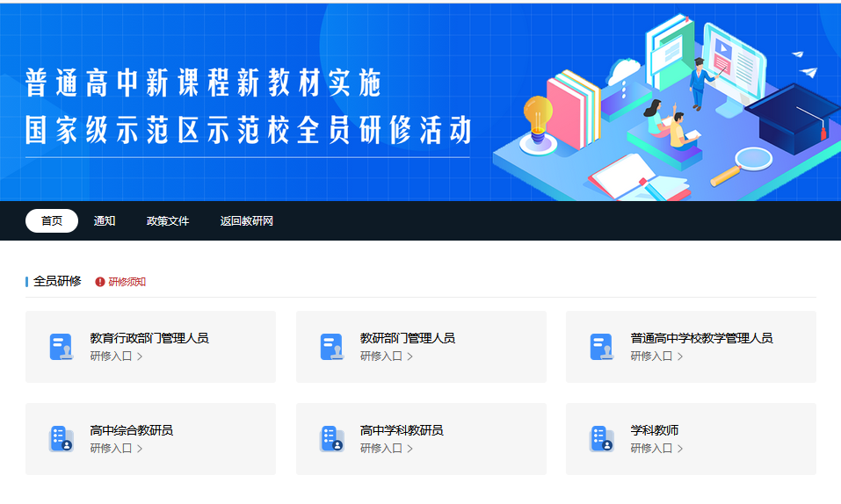This screenshot has width=841, height=504.
Task: Click the icon for 高中综合教研员 card
Action: click(x=62, y=439)
